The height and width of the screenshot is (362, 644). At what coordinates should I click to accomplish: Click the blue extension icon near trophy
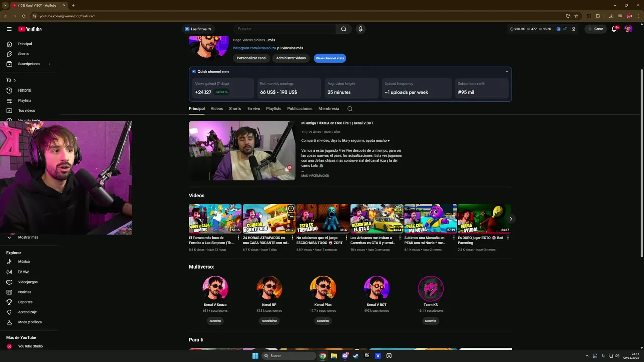558,29
